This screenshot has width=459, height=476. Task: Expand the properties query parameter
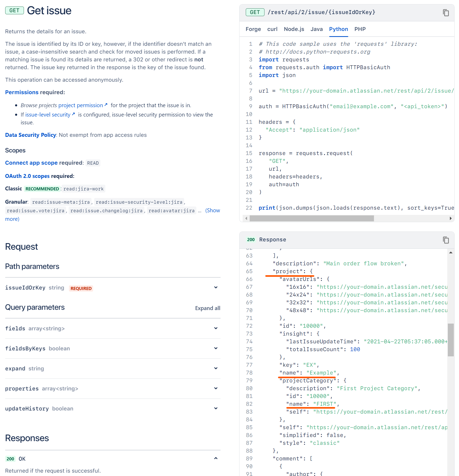216,388
